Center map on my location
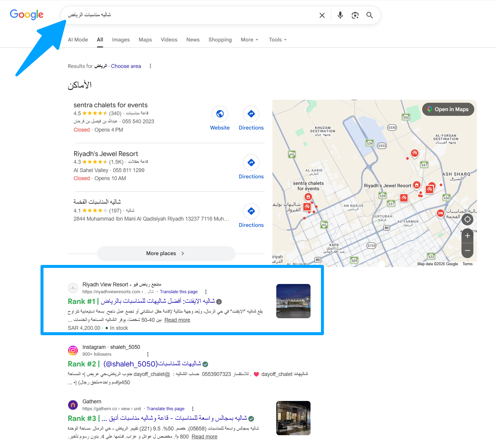The width and height of the screenshot is (496, 448). 467,220
